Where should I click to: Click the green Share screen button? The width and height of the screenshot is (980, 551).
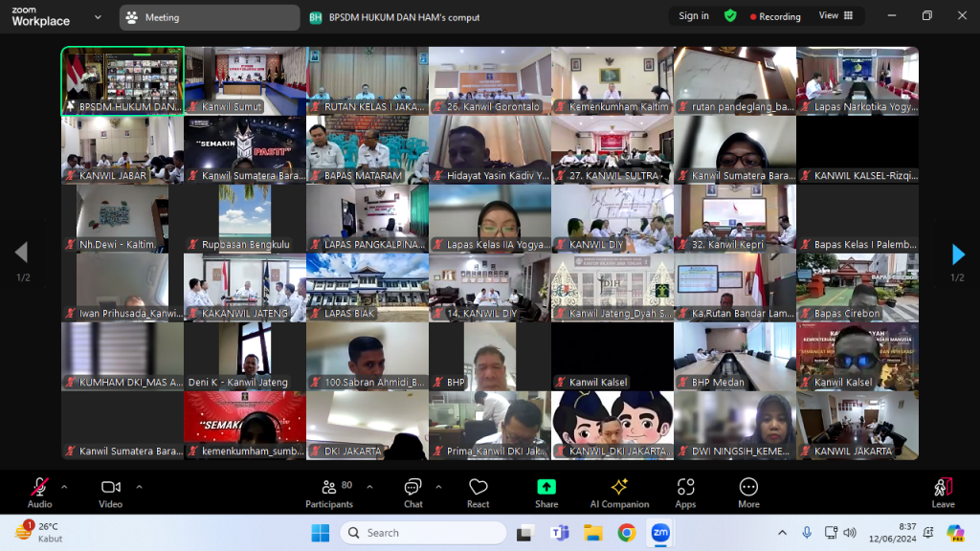[x=546, y=492]
